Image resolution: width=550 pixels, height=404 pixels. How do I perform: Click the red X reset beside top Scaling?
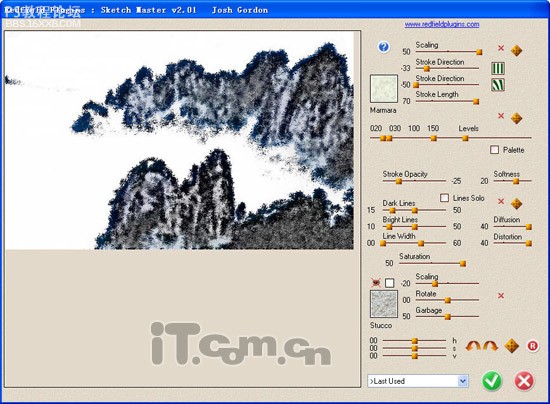point(501,48)
